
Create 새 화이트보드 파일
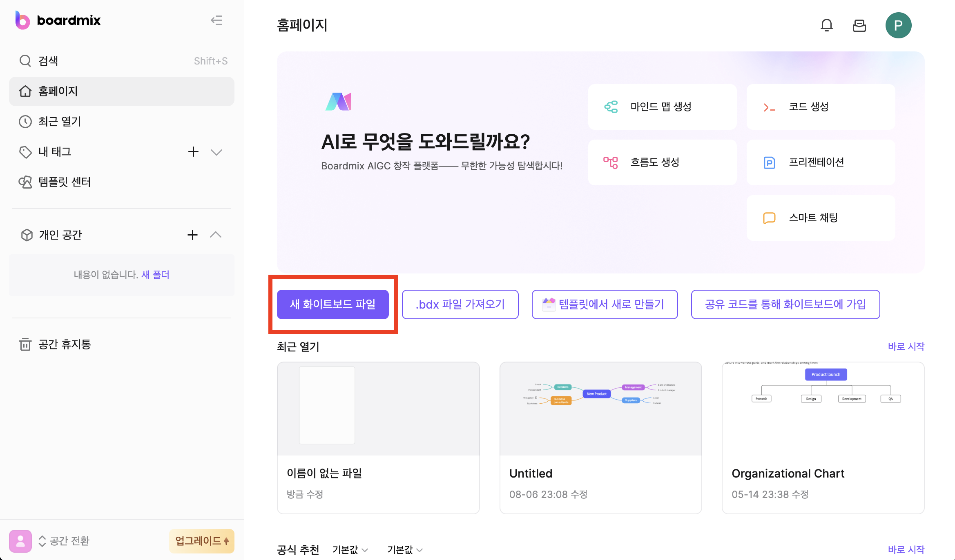coord(333,304)
